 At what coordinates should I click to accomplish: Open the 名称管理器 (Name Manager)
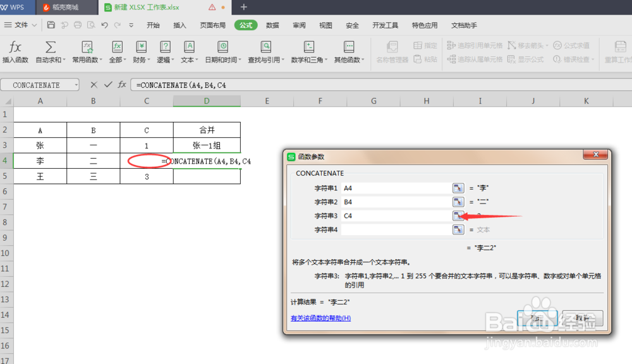point(393,51)
